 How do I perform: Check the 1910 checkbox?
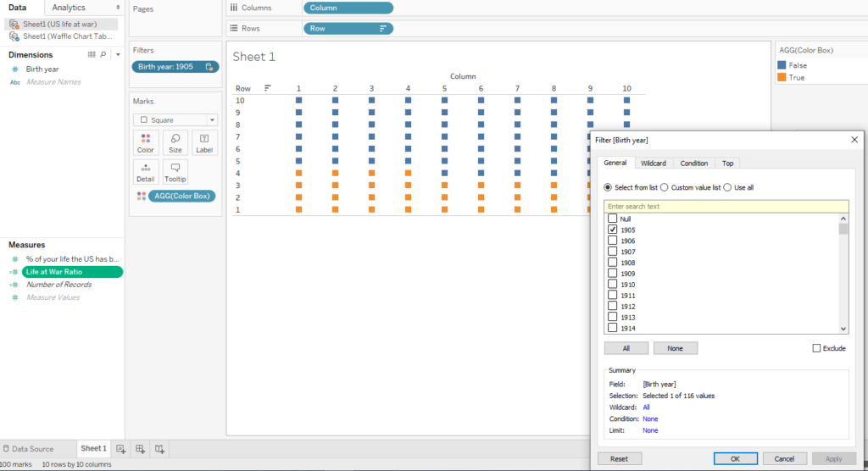point(612,285)
